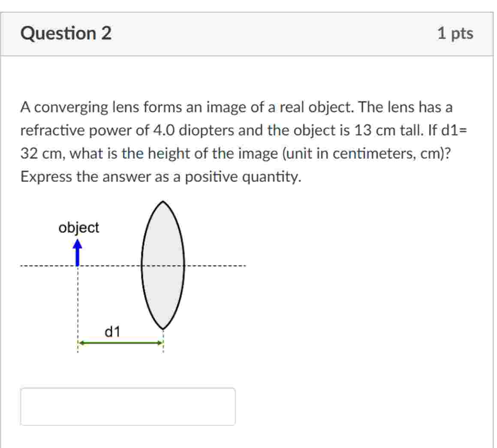Click the Question 2 header
This screenshot has width=497, height=448.
(66, 33)
